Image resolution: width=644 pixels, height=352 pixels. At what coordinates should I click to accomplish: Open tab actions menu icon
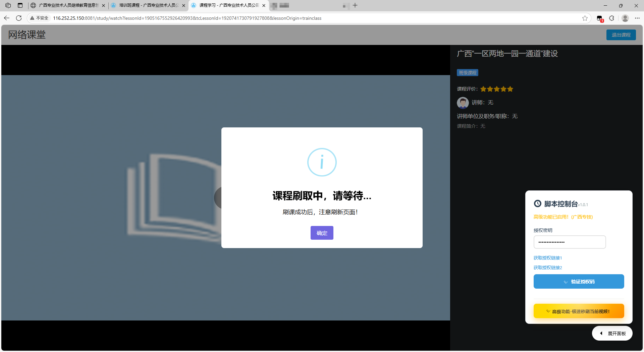coord(20,5)
